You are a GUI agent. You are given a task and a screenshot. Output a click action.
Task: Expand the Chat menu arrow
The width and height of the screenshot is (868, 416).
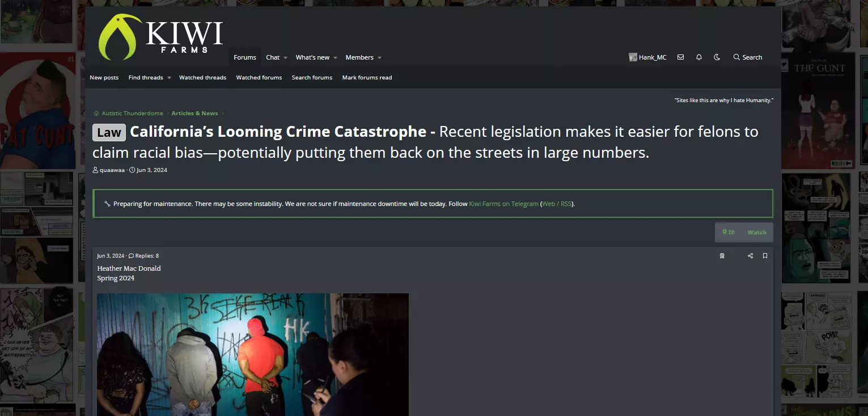285,58
